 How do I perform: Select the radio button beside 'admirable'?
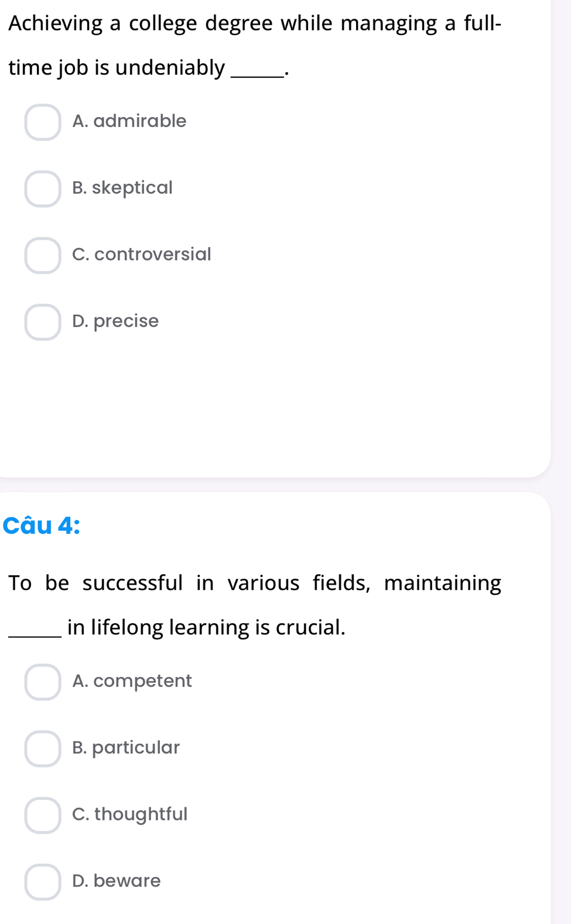[43, 122]
